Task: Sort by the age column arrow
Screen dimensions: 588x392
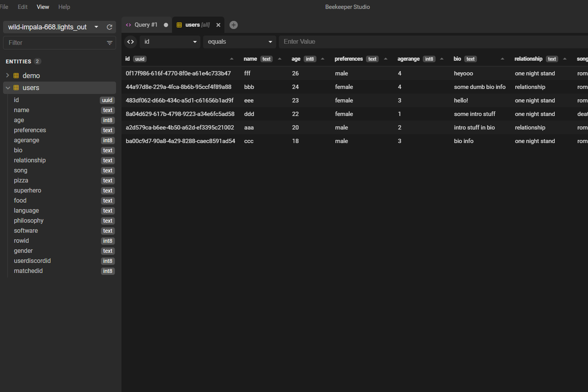Action: coord(323,59)
